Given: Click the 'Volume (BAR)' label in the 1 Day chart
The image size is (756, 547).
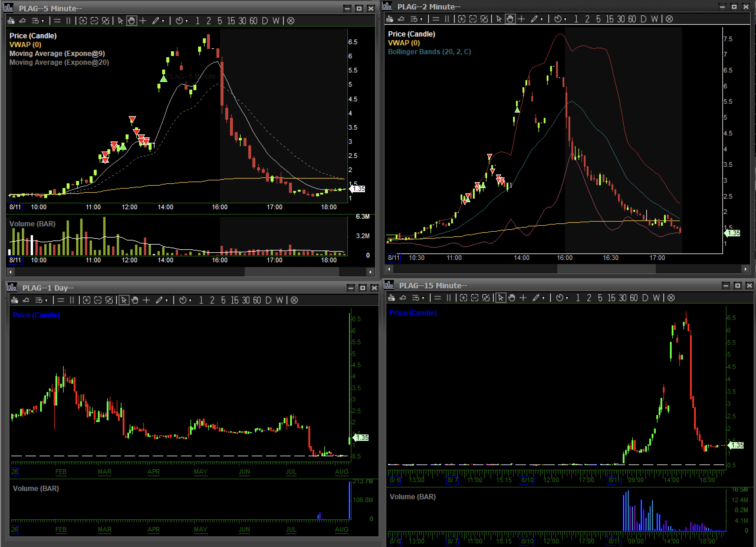Looking at the screenshot, I should point(36,488).
